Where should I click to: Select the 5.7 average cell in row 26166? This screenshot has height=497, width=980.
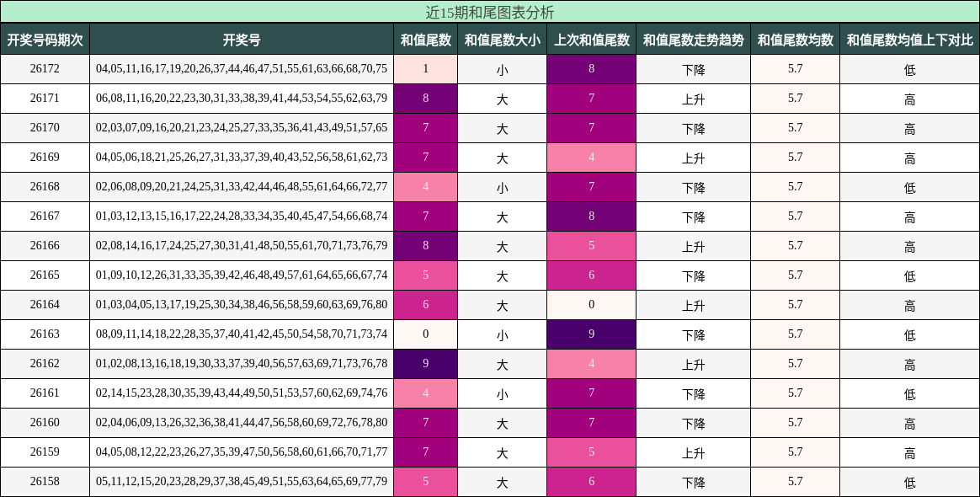click(x=796, y=246)
